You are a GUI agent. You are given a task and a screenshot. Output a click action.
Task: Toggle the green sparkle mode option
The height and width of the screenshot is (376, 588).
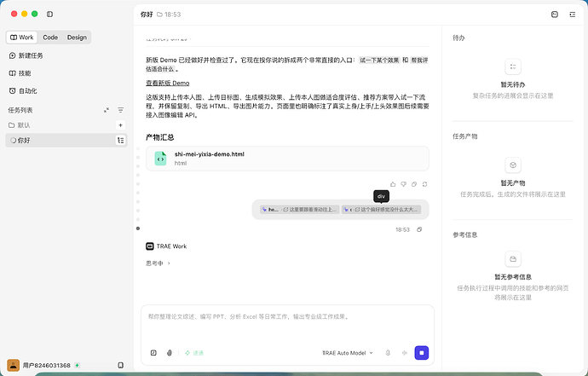(194, 353)
